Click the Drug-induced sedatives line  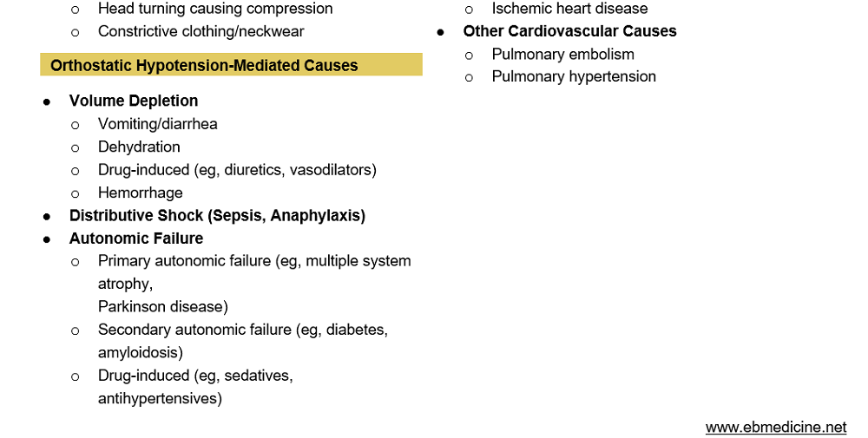click(x=195, y=376)
